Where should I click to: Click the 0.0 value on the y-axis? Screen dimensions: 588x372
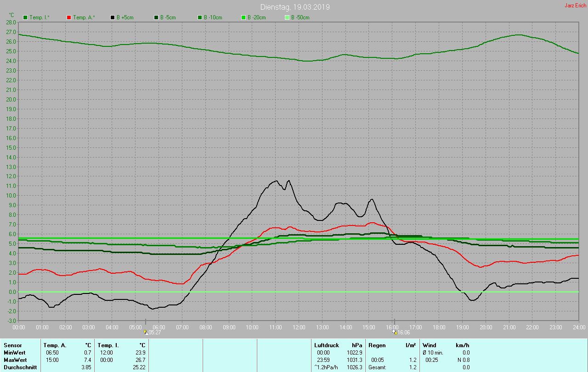[12, 292]
